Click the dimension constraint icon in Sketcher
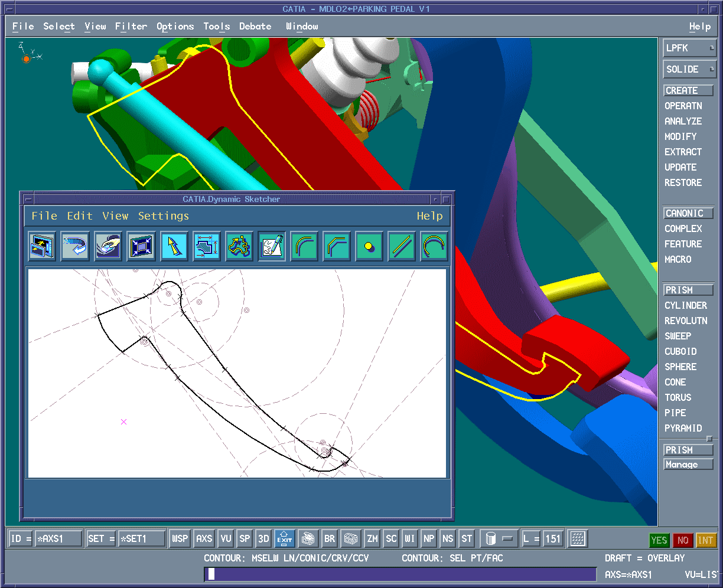 pos(207,246)
